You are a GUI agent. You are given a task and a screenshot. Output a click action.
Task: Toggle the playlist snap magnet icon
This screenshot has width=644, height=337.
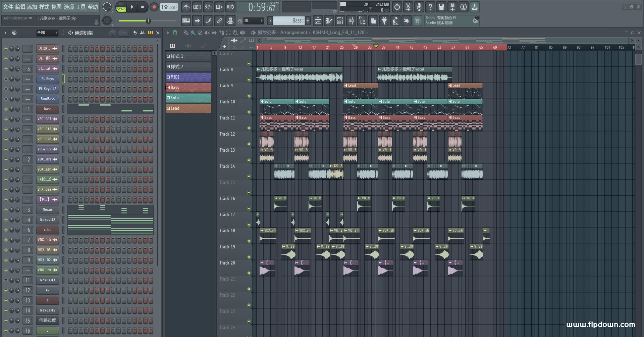coord(175,33)
